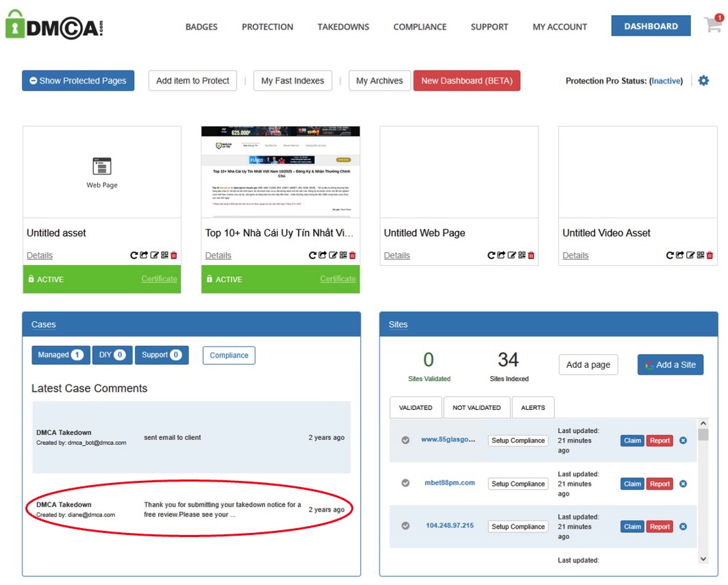This screenshot has height=585, width=728.
Task: Edit the Top 10+ Nhà Cái asset
Action: pyautogui.click(x=333, y=255)
